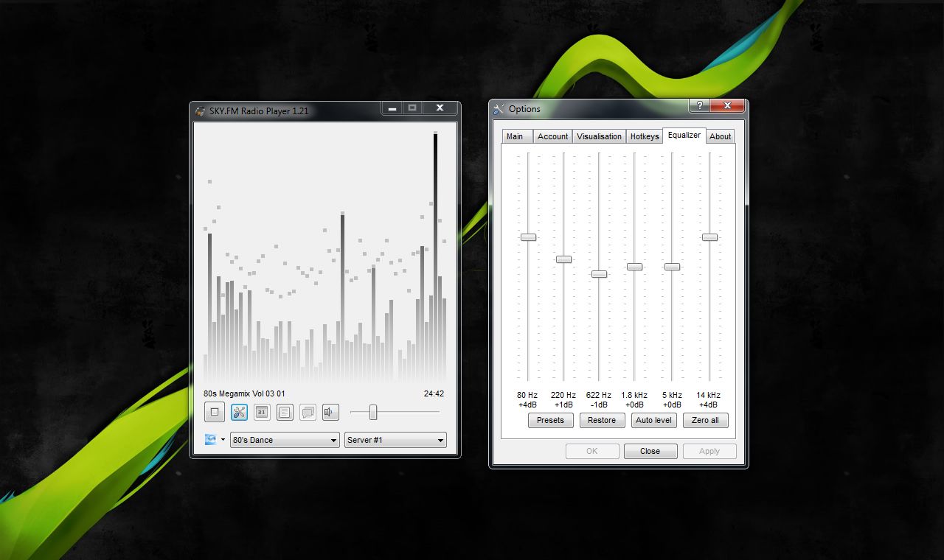Click the track title 80s Megamix Vol 03 01

[x=244, y=393]
